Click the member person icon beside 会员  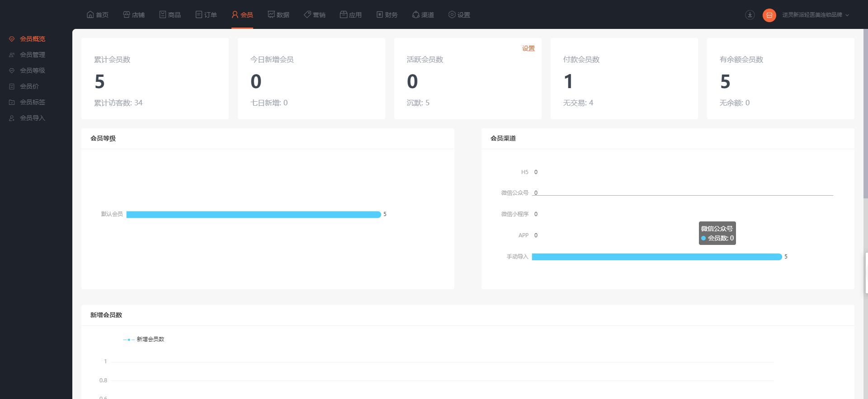pyautogui.click(x=235, y=14)
